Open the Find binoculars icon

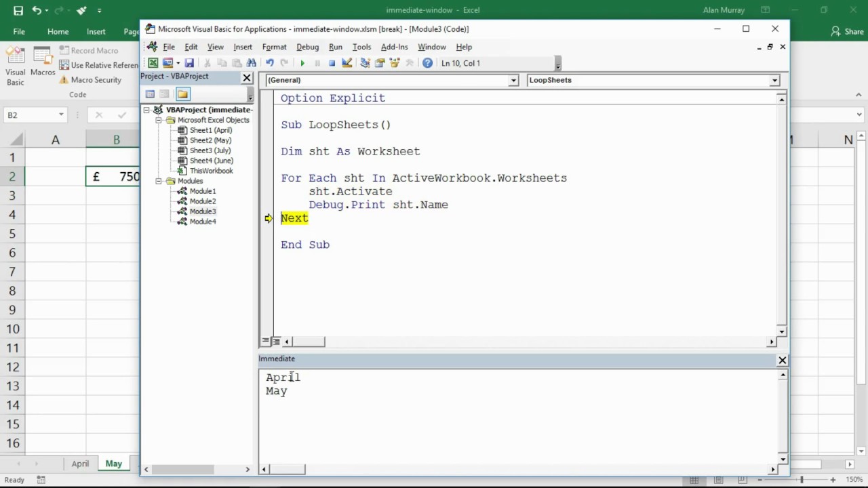(252, 63)
